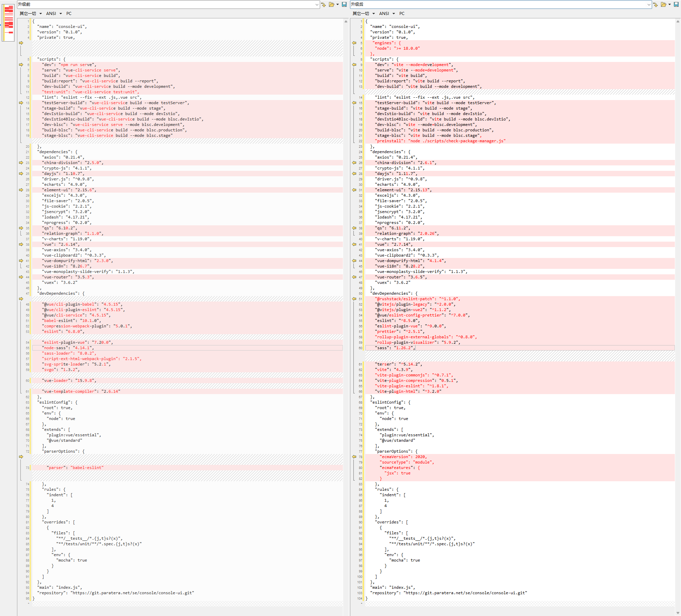
Task: Click the right pane PC line-ending label
Action: tap(402, 14)
